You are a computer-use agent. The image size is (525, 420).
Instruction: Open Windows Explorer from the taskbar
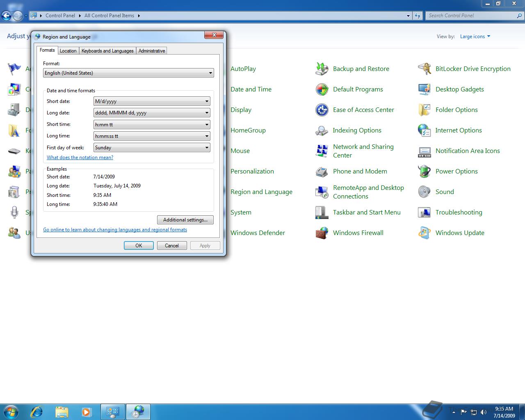tap(62, 412)
